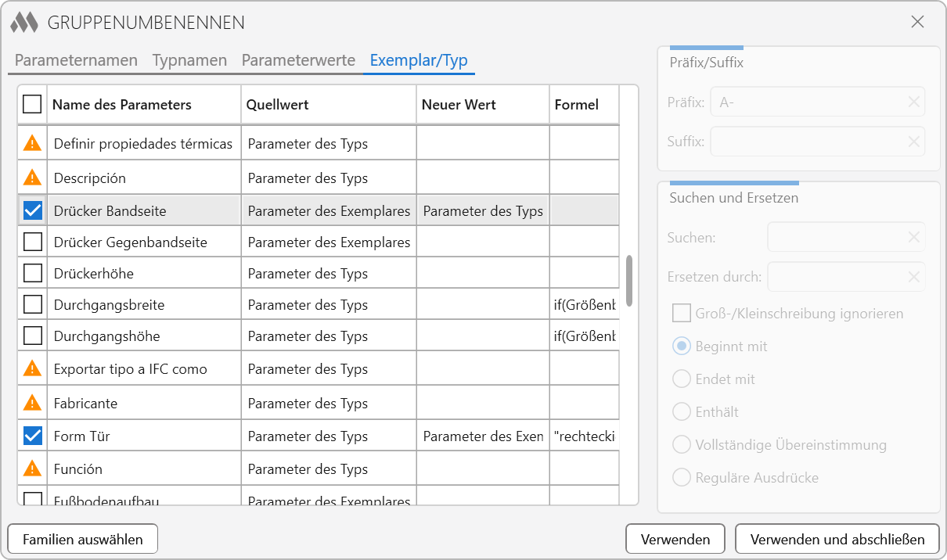This screenshot has width=947, height=560.
Task: Clear the Präfix field with its X icon
Action: coord(913,102)
